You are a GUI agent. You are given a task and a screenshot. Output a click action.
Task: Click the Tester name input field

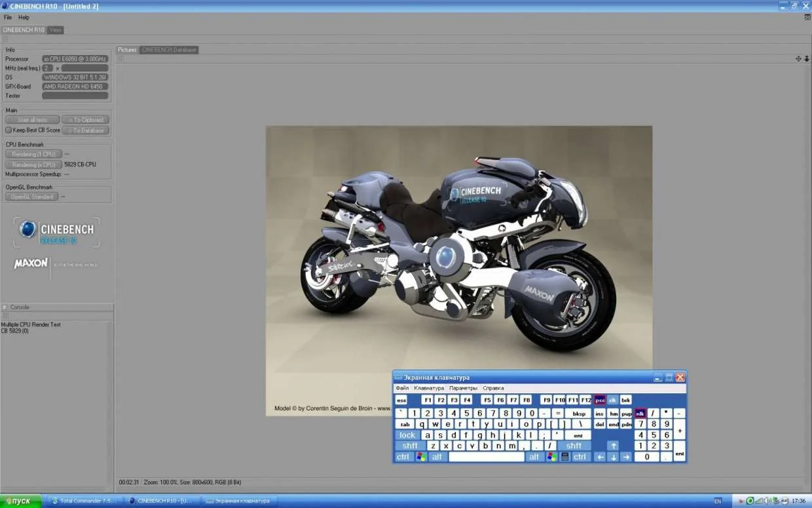(x=75, y=96)
